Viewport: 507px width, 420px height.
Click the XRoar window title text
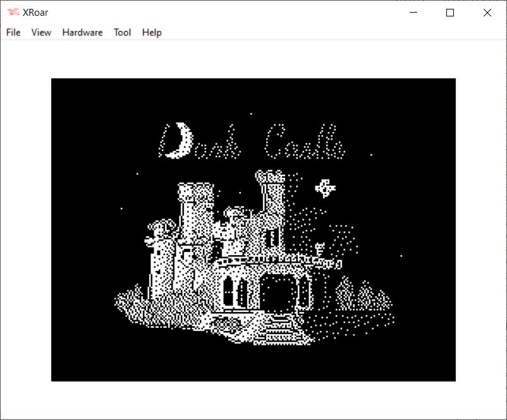click(x=35, y=13)
